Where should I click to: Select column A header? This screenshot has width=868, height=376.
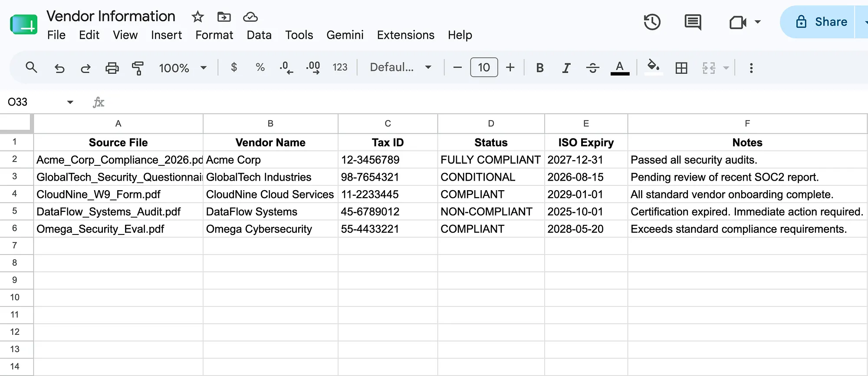[x=118, y=124]
